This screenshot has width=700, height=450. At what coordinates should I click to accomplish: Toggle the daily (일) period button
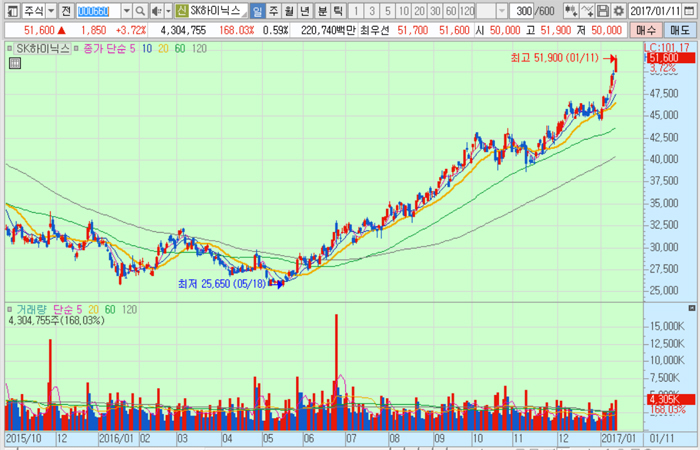click(258, 10)
